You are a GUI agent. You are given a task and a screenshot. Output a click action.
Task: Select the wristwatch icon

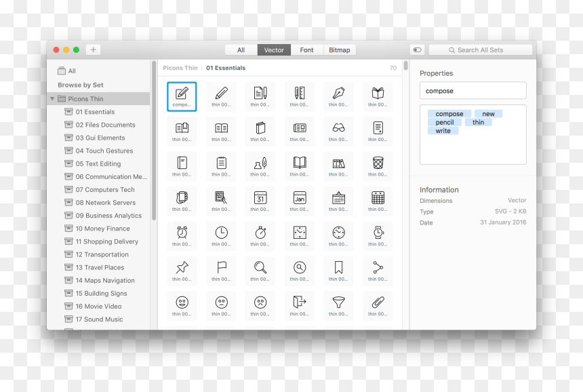[378, 236]
